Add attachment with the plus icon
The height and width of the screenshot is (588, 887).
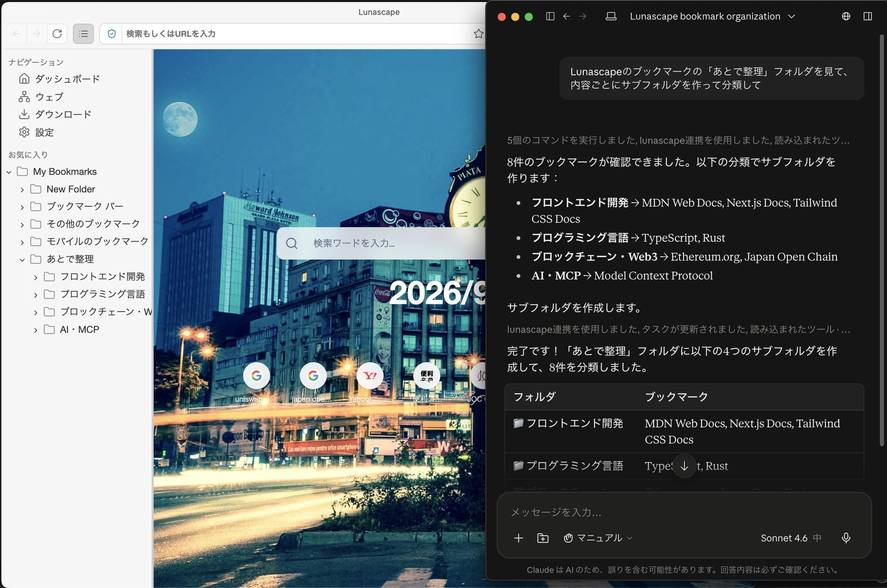518,538
